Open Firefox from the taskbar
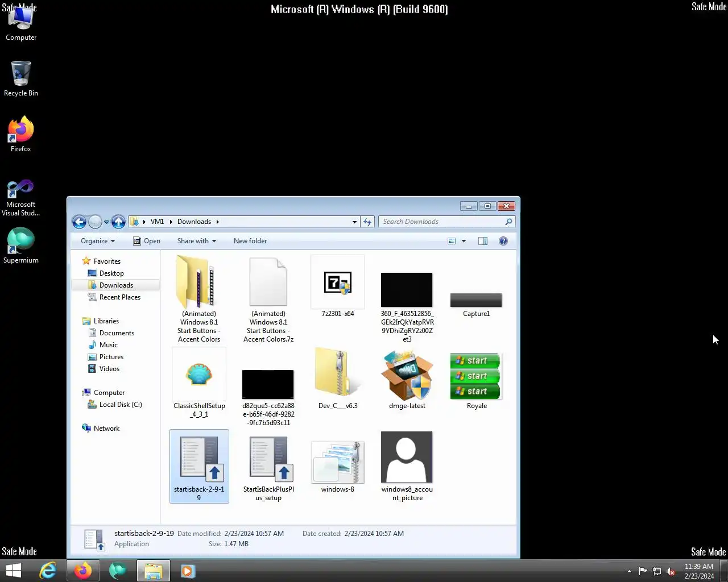The width and height of the screenshot is (728, 582). 83,571
